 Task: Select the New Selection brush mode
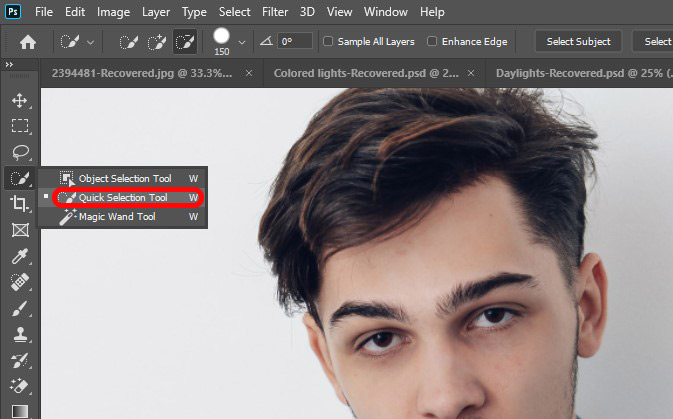click(128, 42)
